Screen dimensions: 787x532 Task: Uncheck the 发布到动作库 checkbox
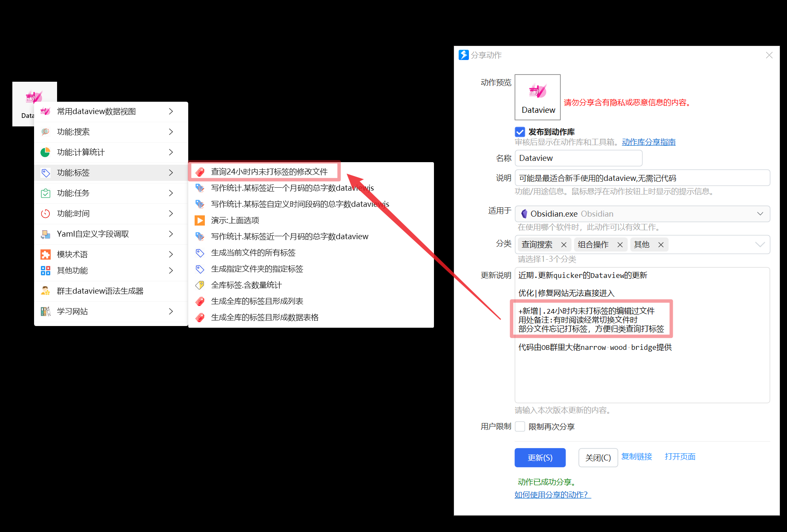[520, 132]
